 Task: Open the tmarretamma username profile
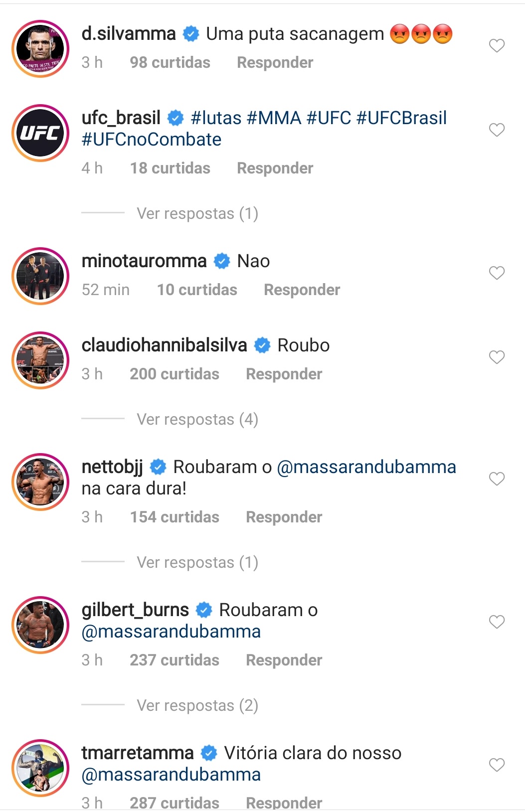click(x=138, y=753)
